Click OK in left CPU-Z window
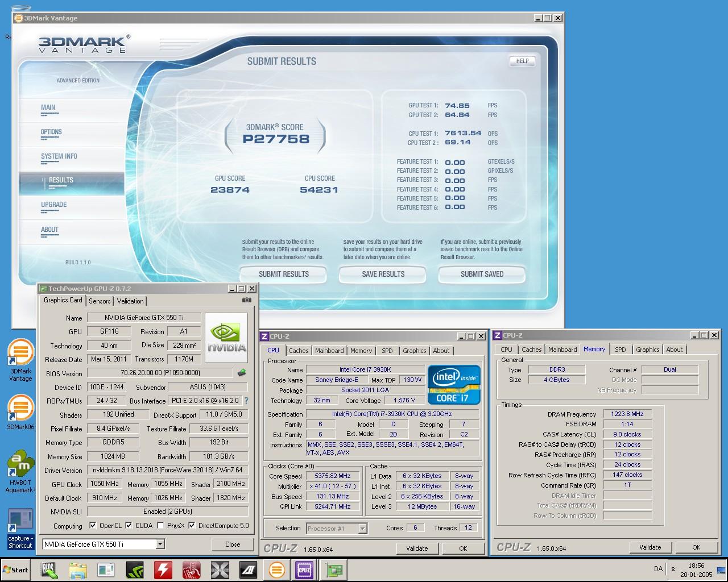Viewport: 728px width, 582px height. (x=463, y=548)
